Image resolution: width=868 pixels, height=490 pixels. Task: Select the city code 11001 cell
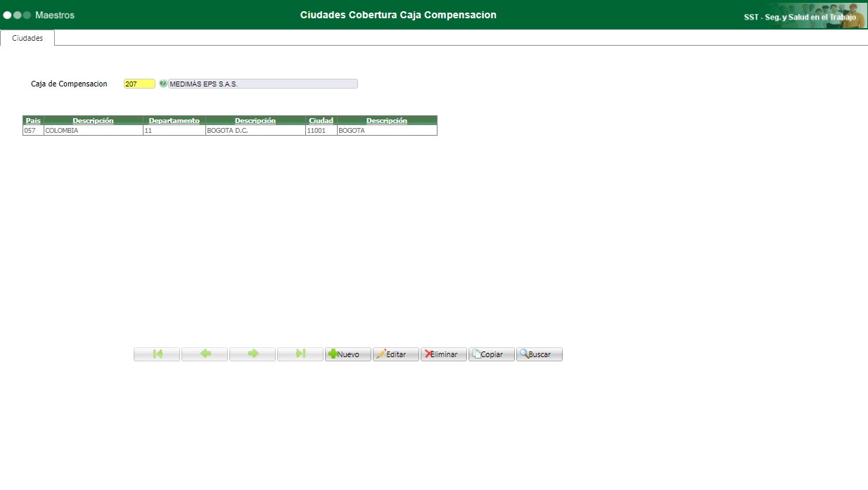[321, 130]
